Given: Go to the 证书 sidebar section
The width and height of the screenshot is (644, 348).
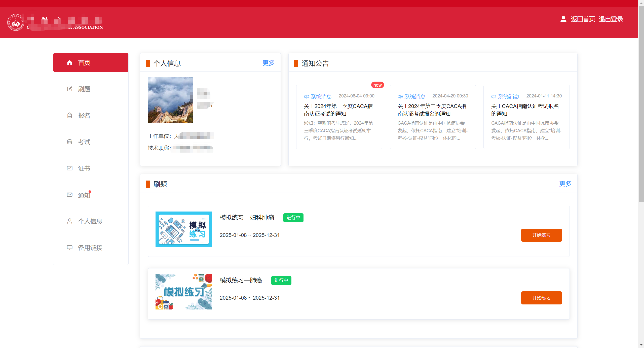Looking at the screenshot, I should [x=84, y=168].
